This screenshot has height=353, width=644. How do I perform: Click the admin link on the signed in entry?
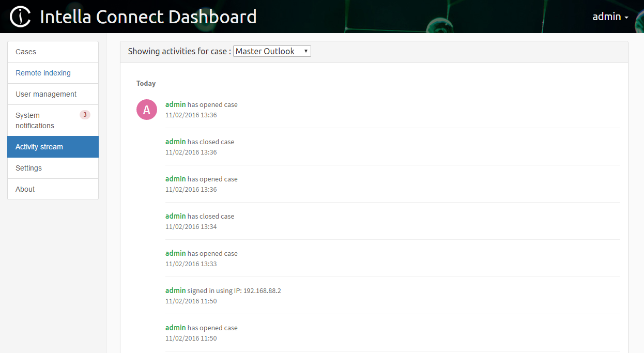175,290
